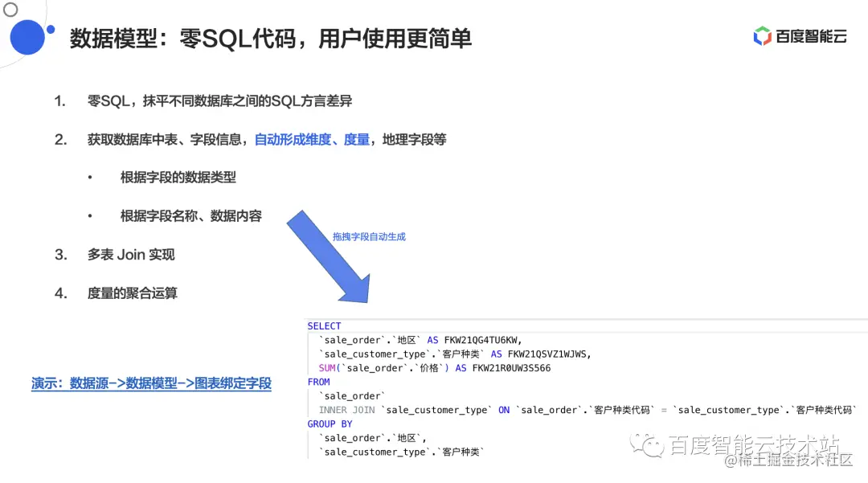Click the 百度智能云 logo icon
The width and height of the screenshot is (868, 483).
click(762, 36)
